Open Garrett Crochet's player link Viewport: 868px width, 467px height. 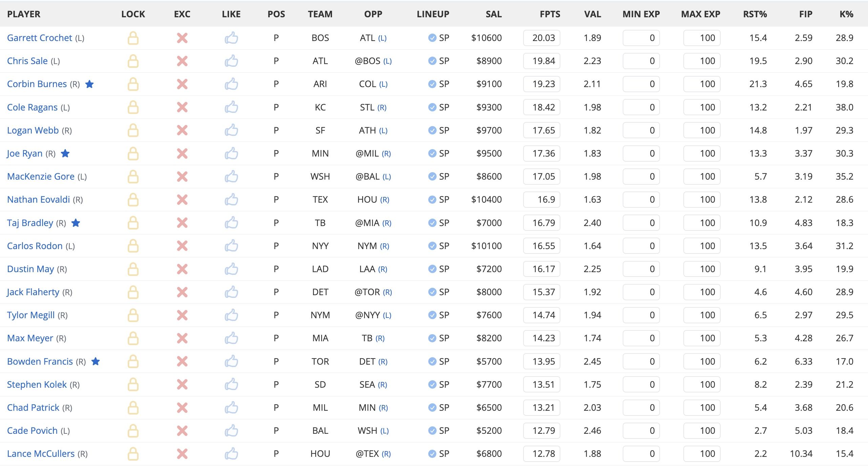[x=40, y=38]
